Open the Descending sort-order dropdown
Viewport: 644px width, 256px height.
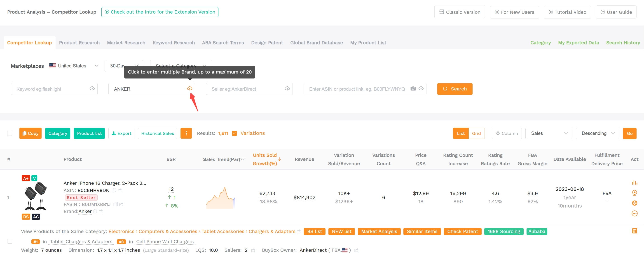click(x=597, y=133)
